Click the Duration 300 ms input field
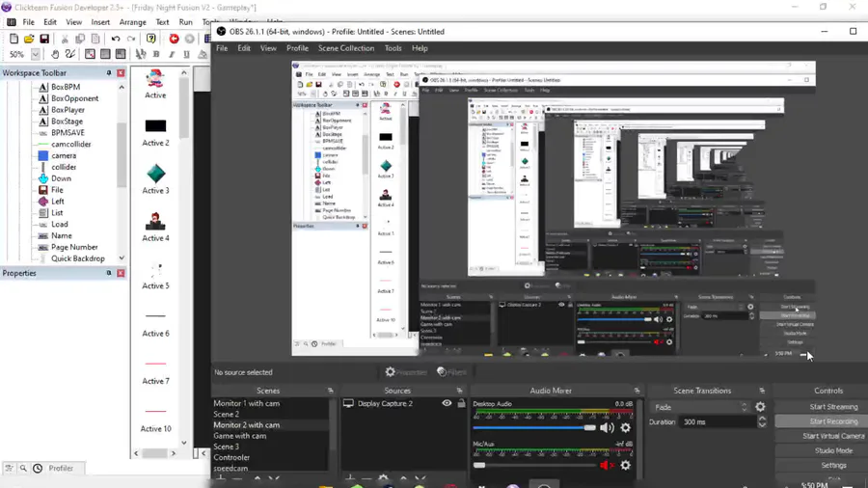 (719, 421)
